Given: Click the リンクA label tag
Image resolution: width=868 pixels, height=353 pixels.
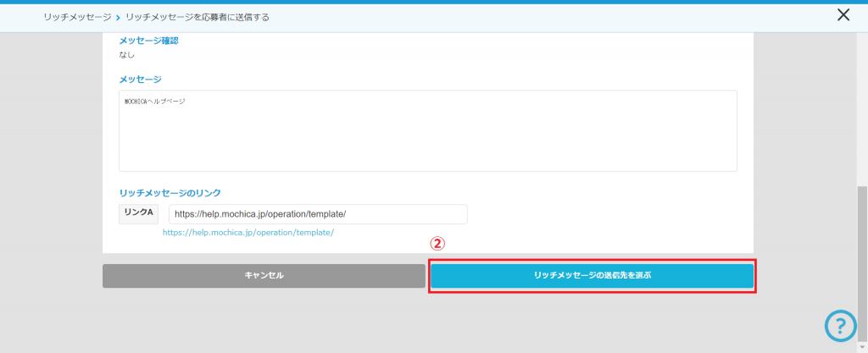Looking at the screenshot, I should (x=138, y=212).
